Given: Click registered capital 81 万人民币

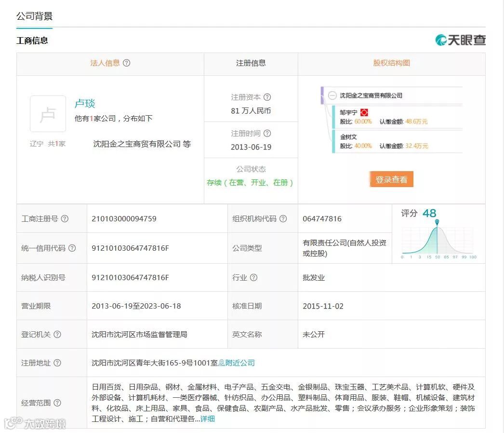Looking at the screenshot, I should 251,111.
